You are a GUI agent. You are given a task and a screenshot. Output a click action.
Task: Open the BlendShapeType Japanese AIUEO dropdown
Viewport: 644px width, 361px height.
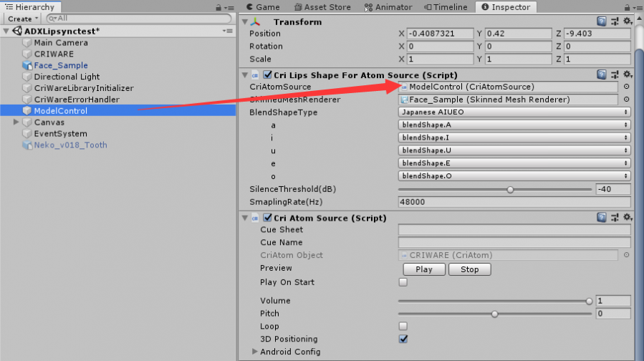514,112
